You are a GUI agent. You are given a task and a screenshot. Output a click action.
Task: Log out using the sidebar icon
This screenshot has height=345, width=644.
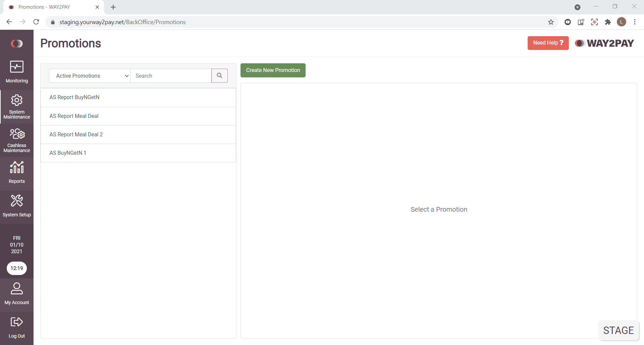pyautogui.click(x=17, y=327)
